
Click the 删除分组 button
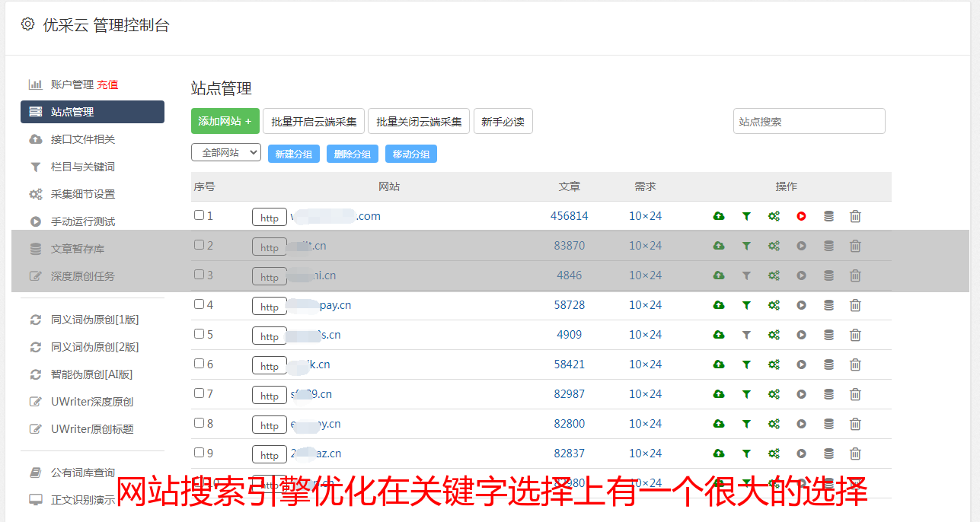(x=353, y=154)
